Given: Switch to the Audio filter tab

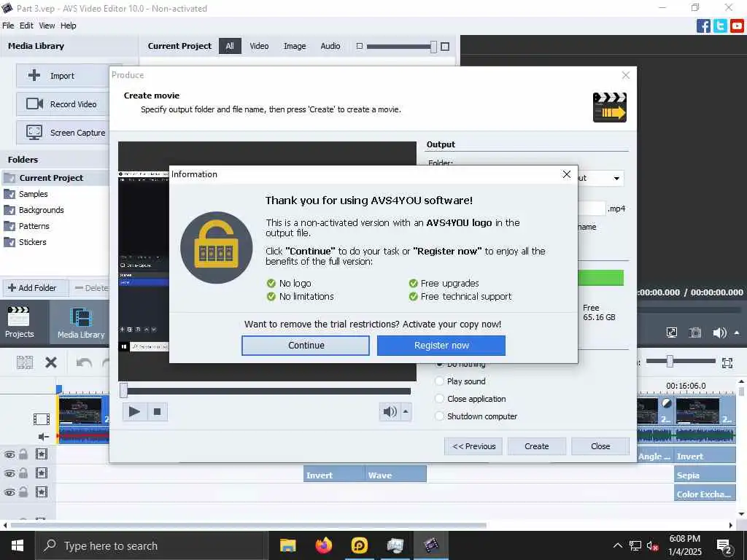Looking at the screenshot, I should coord(330,46).
